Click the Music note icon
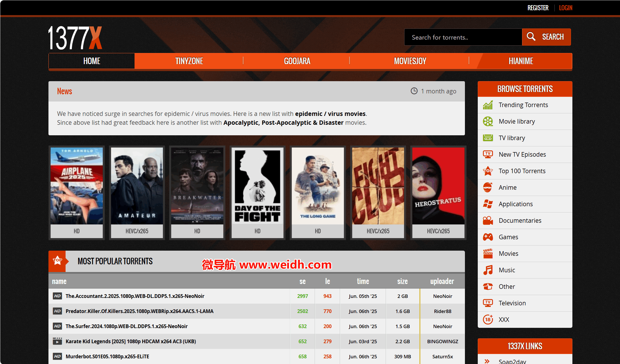The width and height of the screenshot is (620, 364). click(488, 270)
